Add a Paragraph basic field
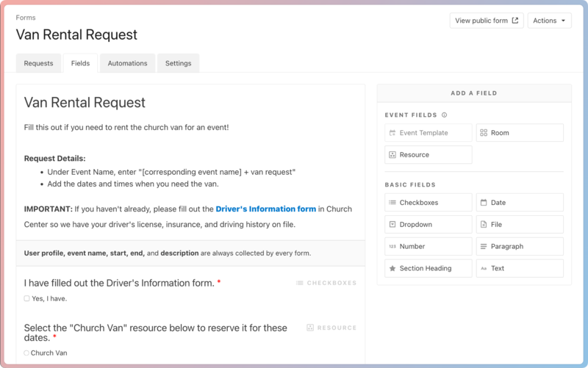 tap(520, 246)
